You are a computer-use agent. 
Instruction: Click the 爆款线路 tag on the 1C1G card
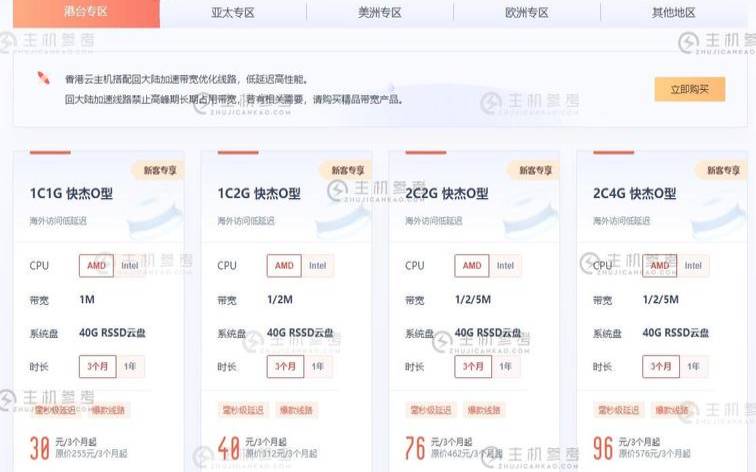[108, 410]
